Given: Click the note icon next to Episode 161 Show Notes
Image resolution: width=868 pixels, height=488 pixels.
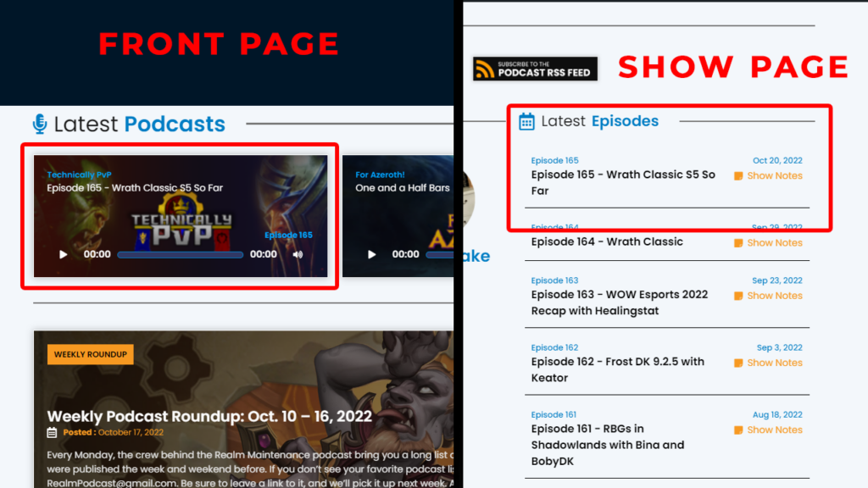Looking at the screenshot, I should tap(738, 430).
